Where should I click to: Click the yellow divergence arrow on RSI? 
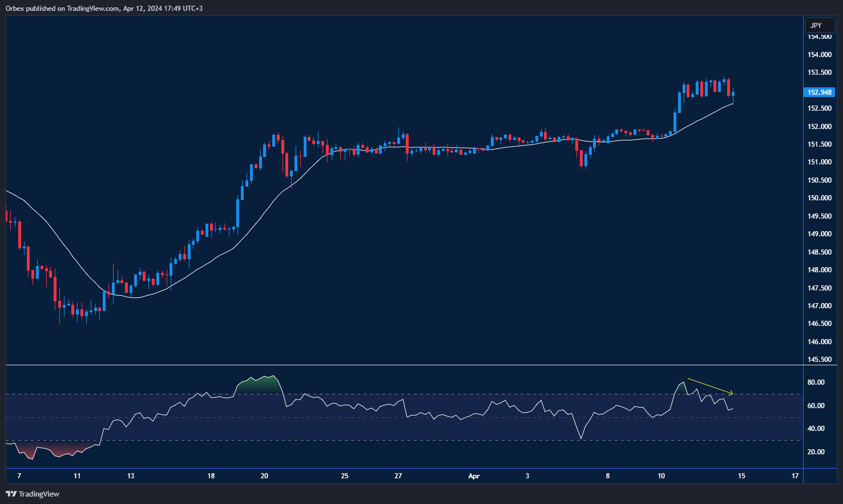710,386
